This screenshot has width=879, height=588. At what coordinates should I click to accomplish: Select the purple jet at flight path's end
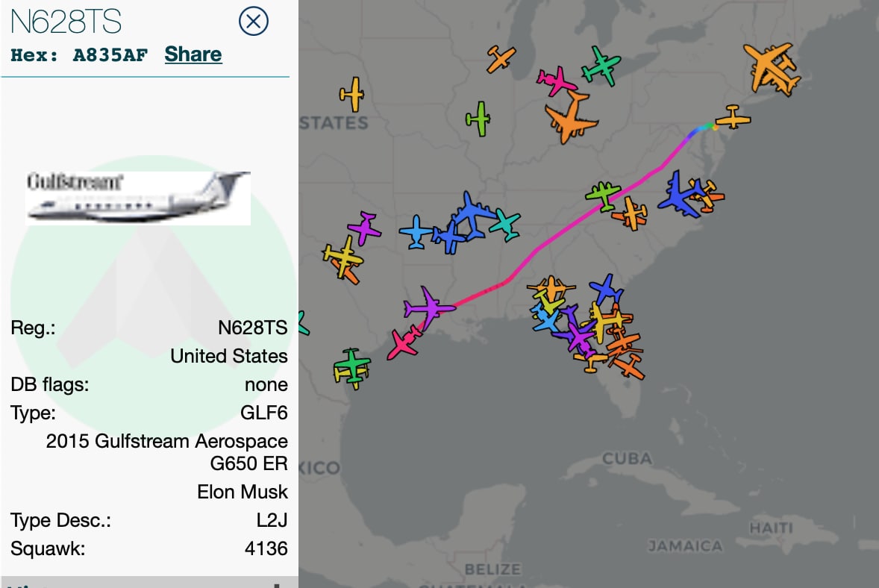pyautogui.click(x=428, y=307)
